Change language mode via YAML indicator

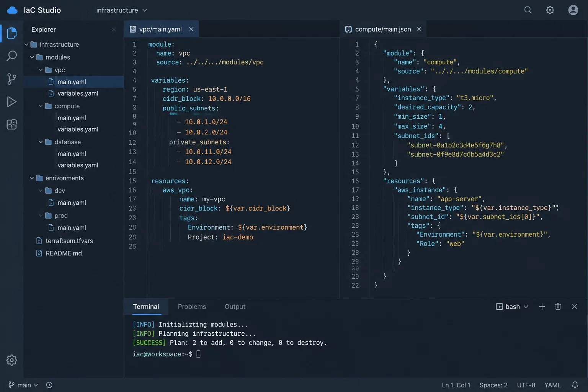[552, 385]
